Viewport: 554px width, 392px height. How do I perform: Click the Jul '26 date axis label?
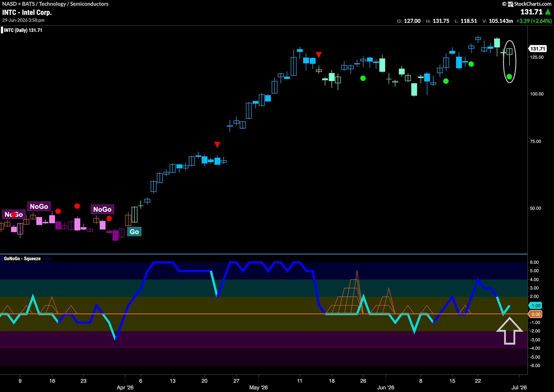519,387
